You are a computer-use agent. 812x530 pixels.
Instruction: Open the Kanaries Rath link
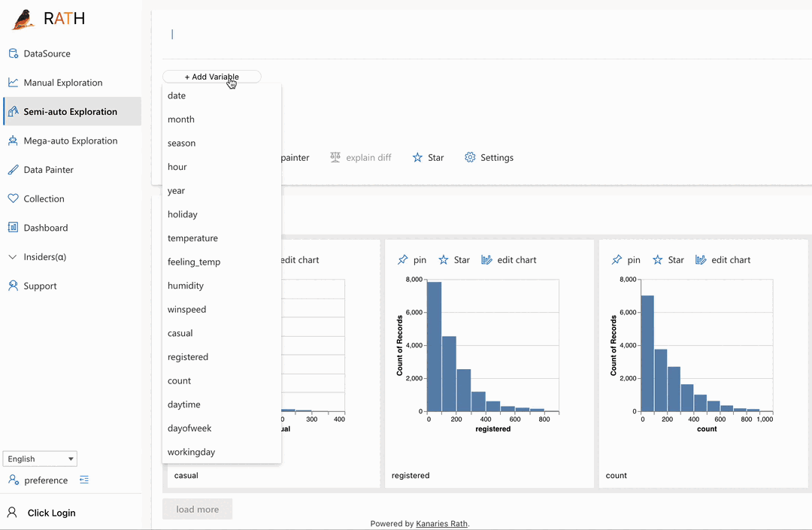[x=441, y=523]
